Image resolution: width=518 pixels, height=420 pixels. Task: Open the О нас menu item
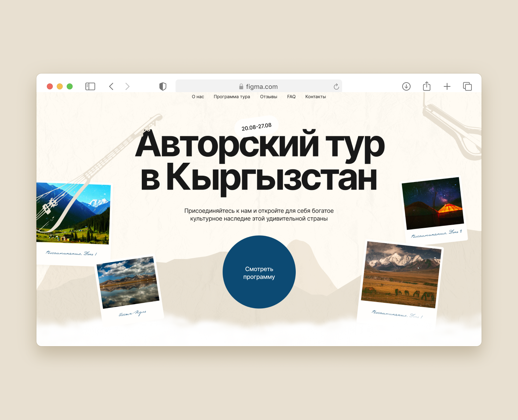pyautogui.click(x=198, y=97)
